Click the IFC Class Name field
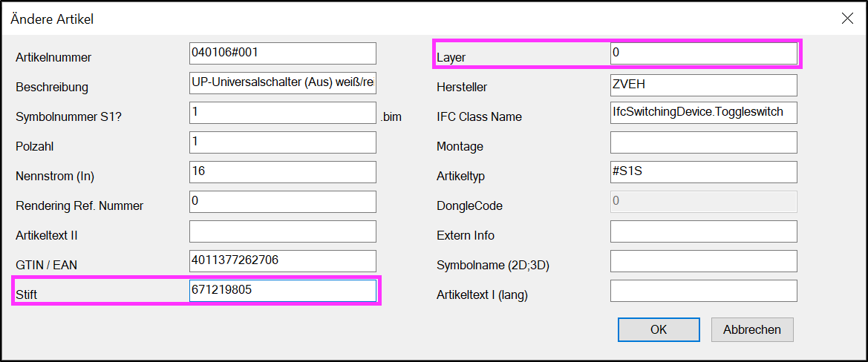Viewport: 868px width, 362px height. click(704, 112)
